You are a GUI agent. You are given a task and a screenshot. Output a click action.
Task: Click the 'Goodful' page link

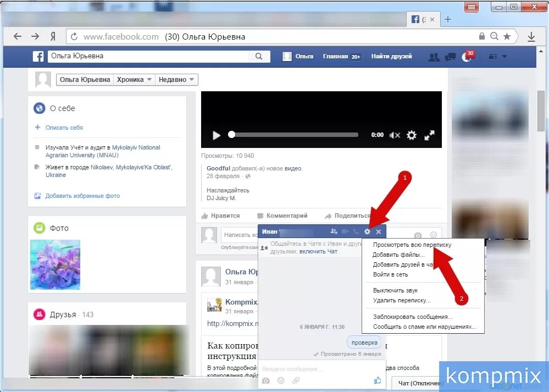tap(218, 168)
